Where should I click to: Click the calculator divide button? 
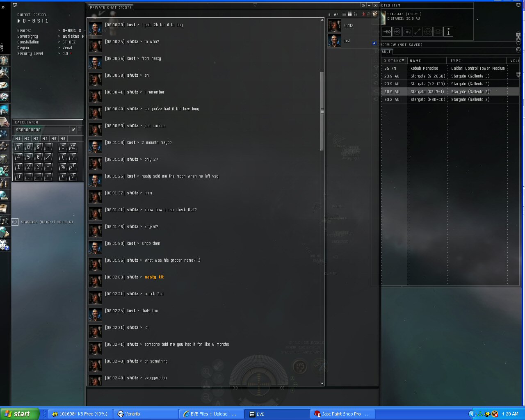[x=48, y=147]
